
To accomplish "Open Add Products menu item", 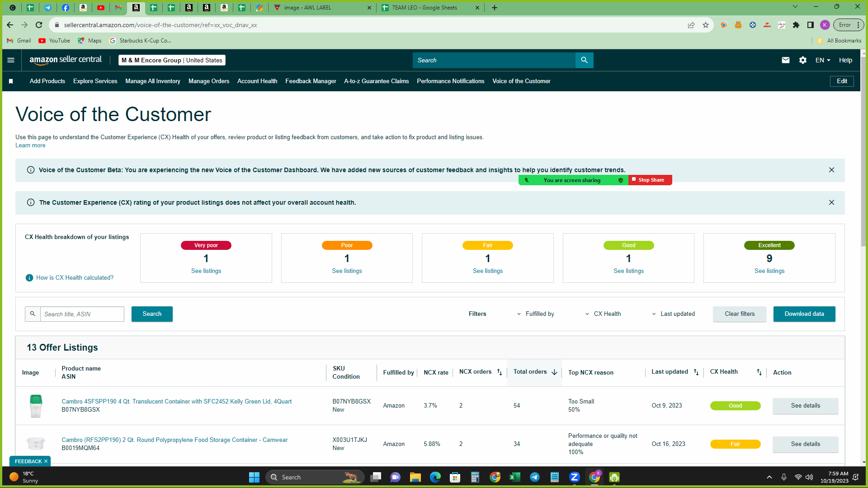I will 47,81.
